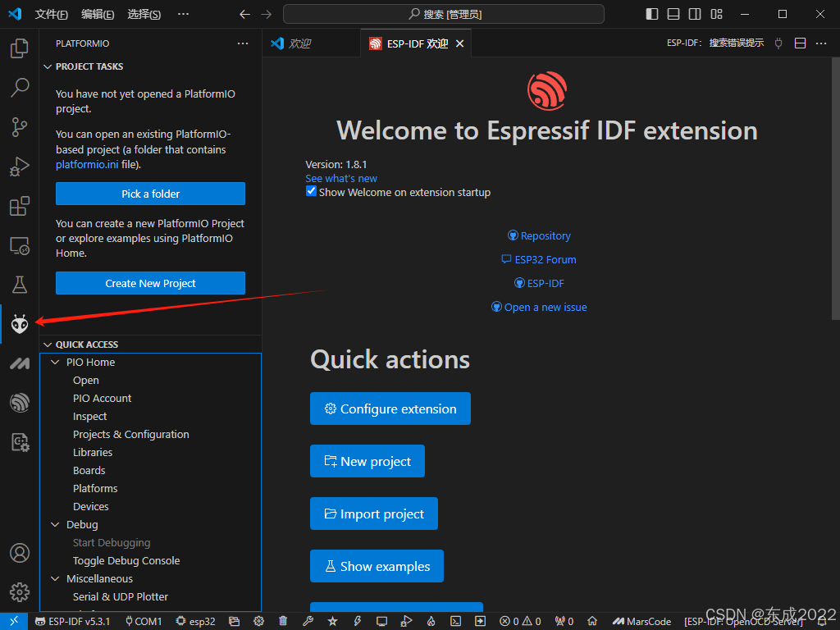Open the platformio.ini link
Screen dimensions: 840x630
[87, 164]
